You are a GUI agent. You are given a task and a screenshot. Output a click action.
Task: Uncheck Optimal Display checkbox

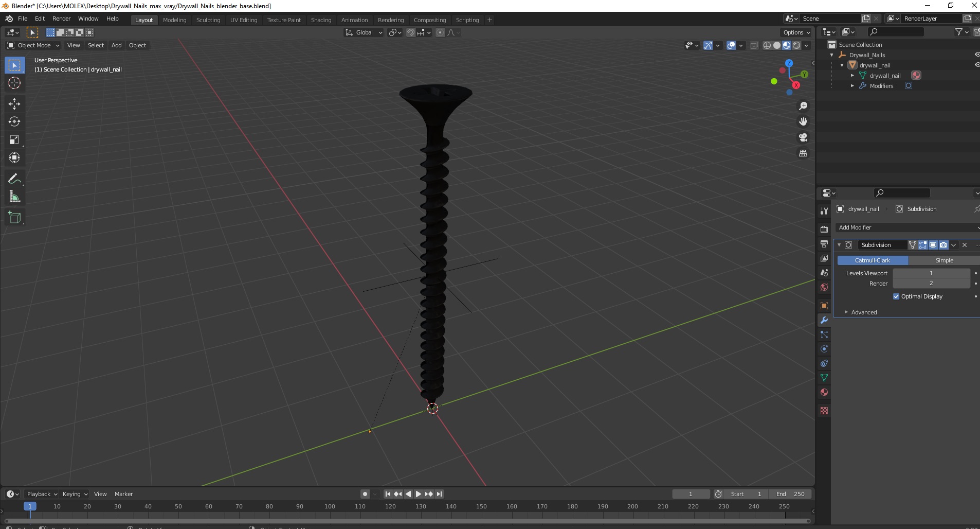[896, 296]
